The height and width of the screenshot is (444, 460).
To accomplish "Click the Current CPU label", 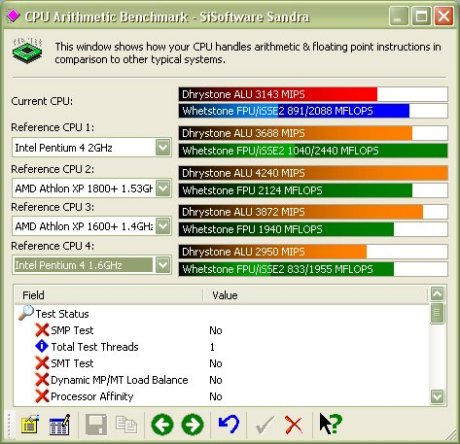I will pyautogui.click(x=42, y=101).
